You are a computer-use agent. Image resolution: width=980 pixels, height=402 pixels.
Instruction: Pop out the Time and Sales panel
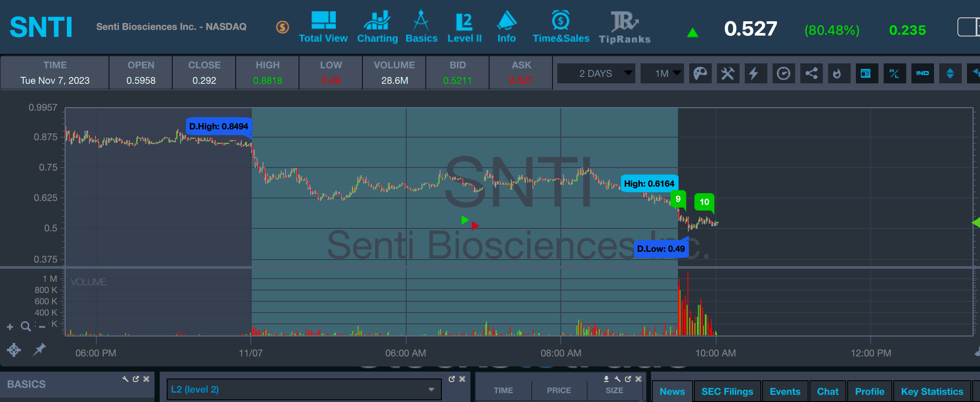point(628,379)
